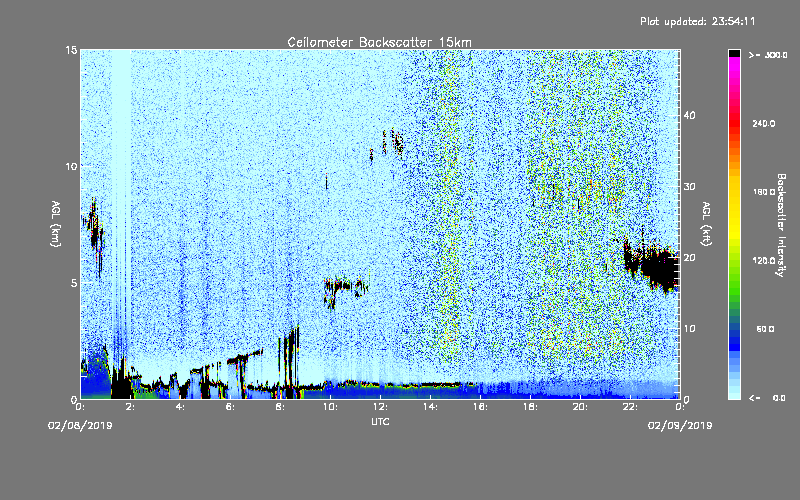Click the start date label 02/08/2019

80,426
